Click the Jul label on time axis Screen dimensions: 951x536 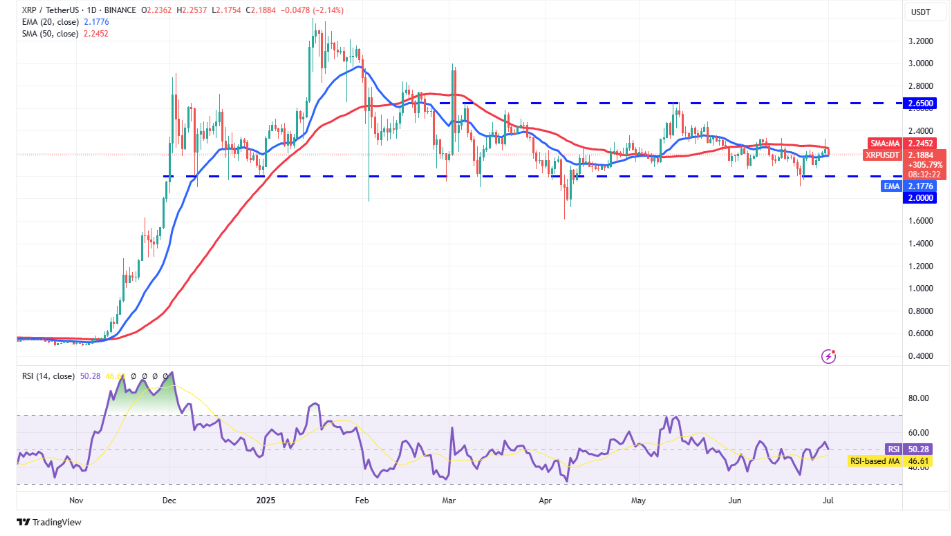pyautogui.click(x=828, y=501)
